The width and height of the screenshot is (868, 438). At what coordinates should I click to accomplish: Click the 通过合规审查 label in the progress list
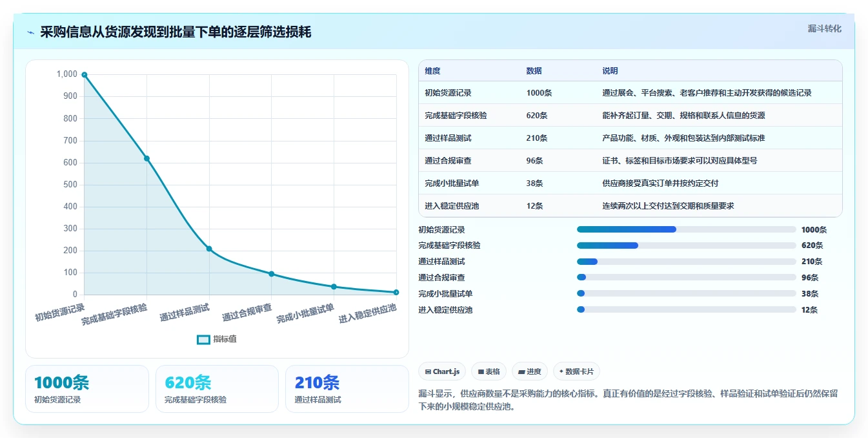click(441, 278)
